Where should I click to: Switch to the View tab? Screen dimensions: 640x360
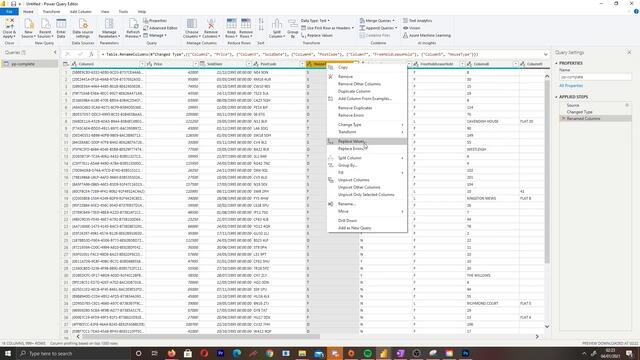105,11
